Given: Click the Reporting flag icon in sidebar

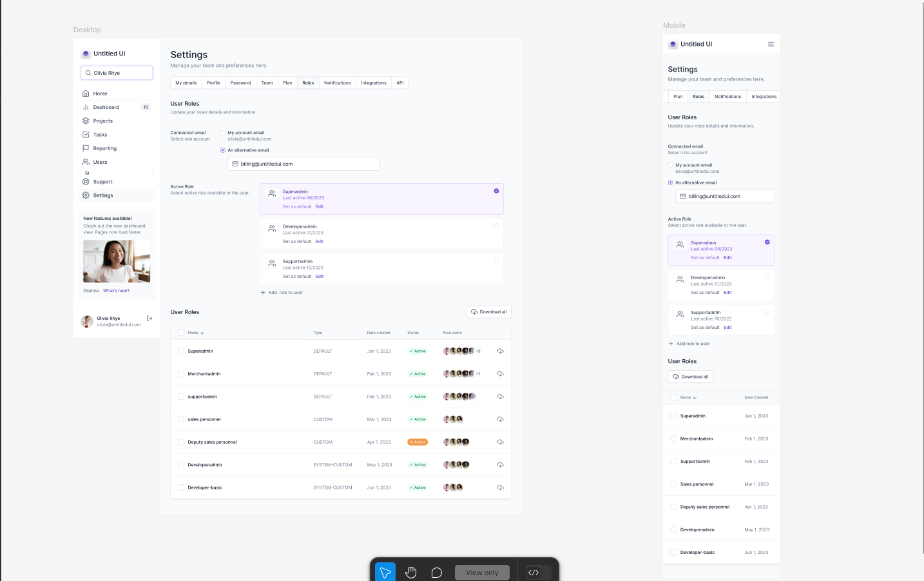Looking at the screenshot, I should (x=86, y=148).
